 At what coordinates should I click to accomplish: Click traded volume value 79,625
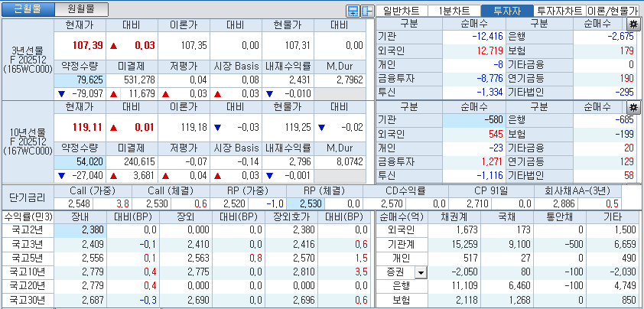click(89, 80)
